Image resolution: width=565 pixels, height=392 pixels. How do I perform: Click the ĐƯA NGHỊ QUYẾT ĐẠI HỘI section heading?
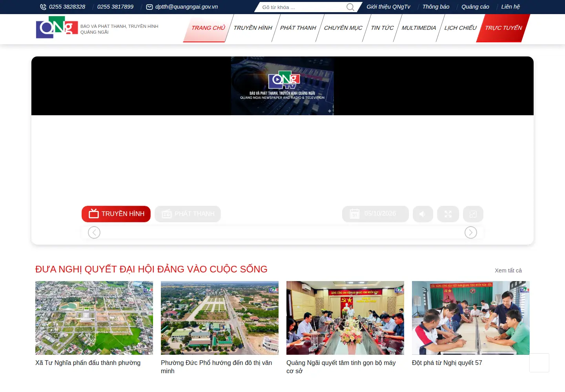151,269
